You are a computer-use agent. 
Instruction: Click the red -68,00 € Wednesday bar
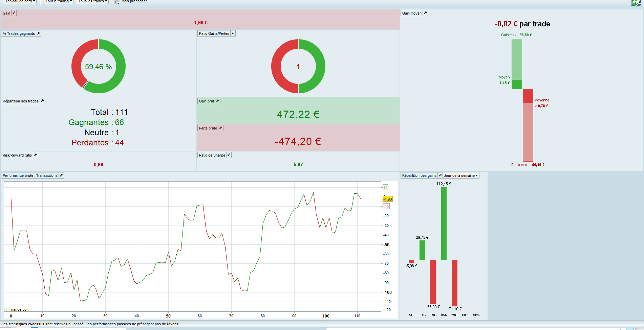tap(433, 282)
